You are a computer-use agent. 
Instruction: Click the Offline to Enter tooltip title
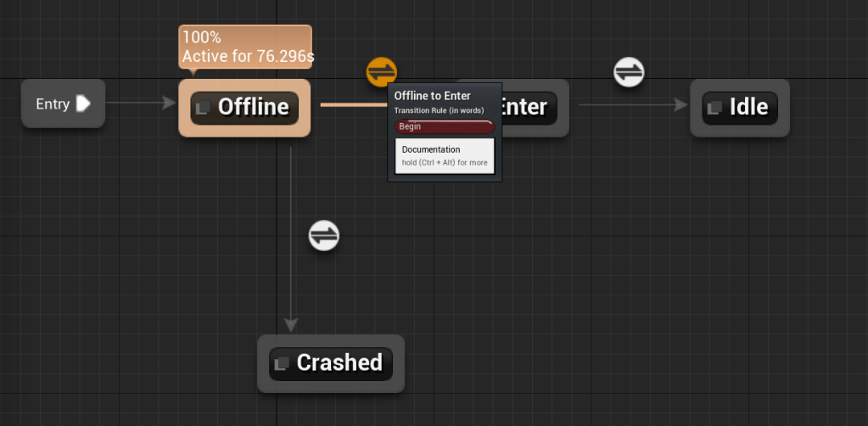pyautogui.click(x=432, y=96)
